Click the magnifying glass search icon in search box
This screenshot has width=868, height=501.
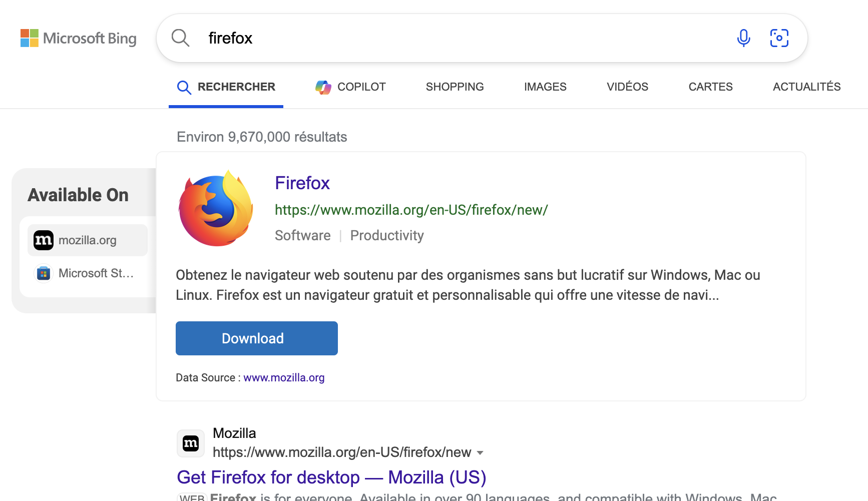point(180,38)
